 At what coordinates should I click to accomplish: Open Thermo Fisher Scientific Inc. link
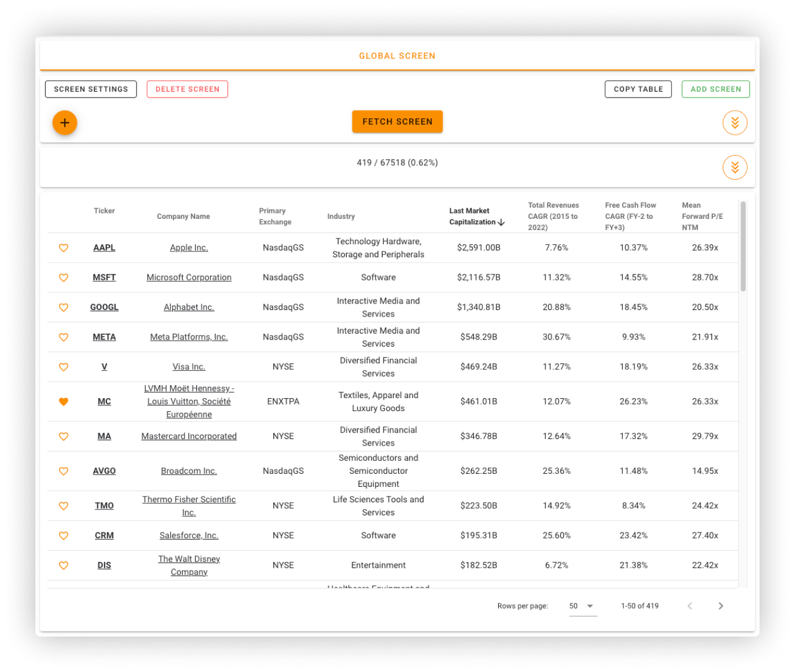[x=189, y=506]
